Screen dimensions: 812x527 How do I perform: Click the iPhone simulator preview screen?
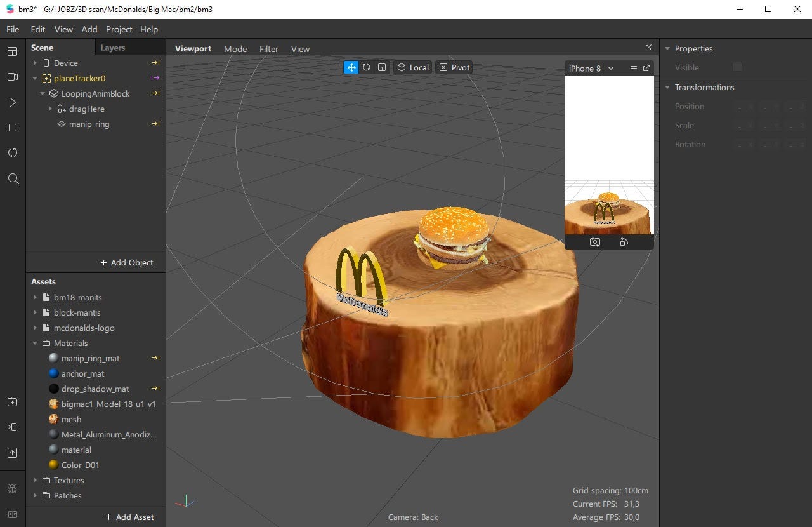point(609,155)
